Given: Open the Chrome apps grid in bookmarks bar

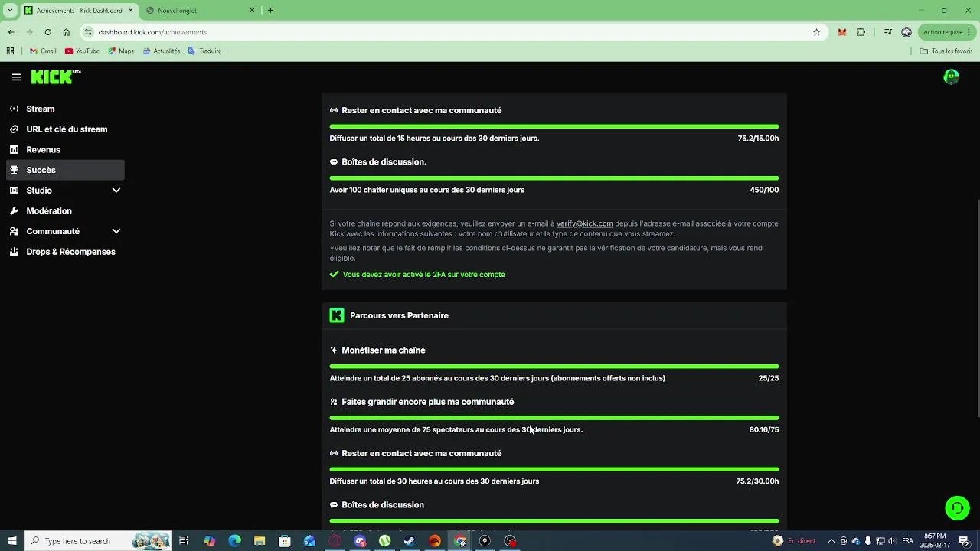Looking at the screenshot, I should coord(10,51).
